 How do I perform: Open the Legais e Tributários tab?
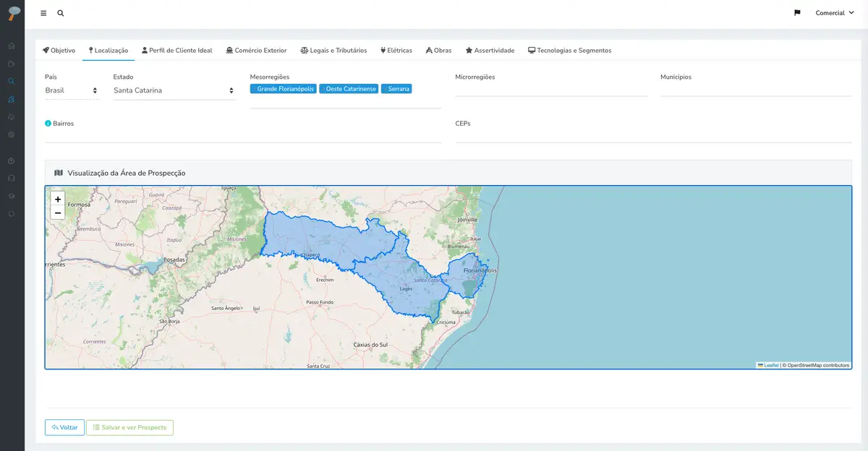click(x=333, y=51)
